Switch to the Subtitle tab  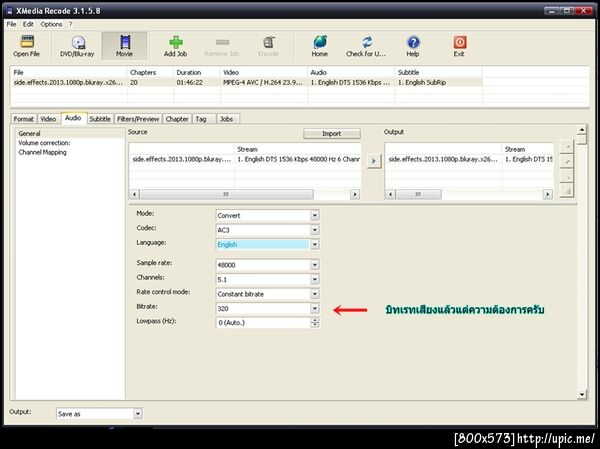pyautogui.click(x=100, y=119)
